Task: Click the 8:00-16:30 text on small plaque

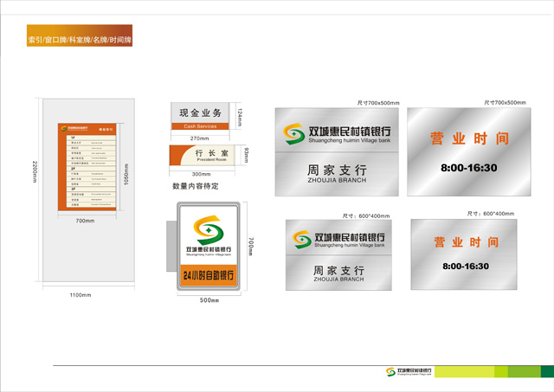Action: coord(465,266)
